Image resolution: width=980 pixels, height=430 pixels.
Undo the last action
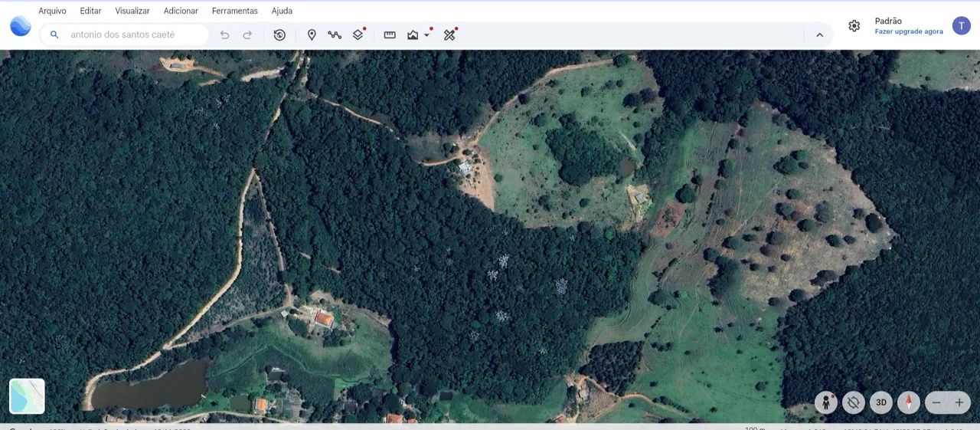[224, 34]
